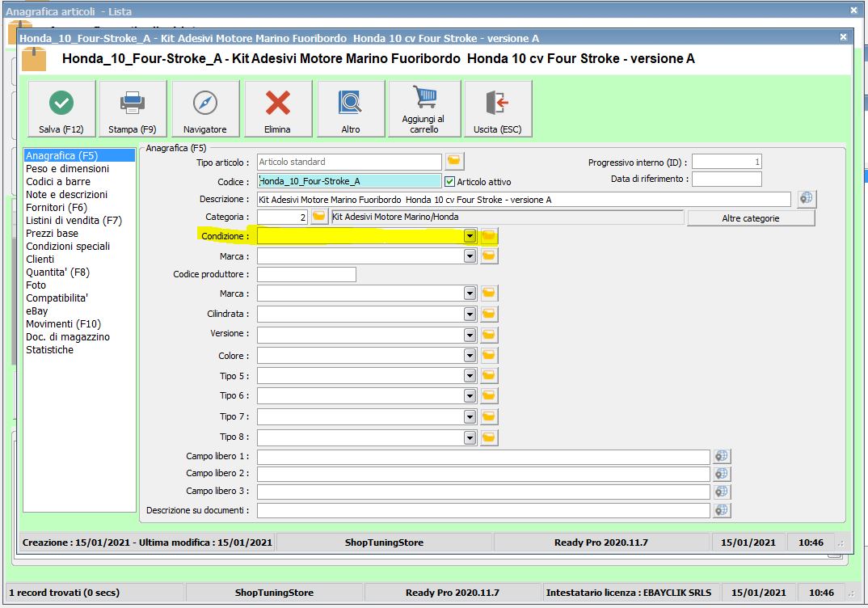Image resolution: width=868 pixels, height=608 pixels.
Task: Click the Altre categorie button
Action: [x=751, y=218]
